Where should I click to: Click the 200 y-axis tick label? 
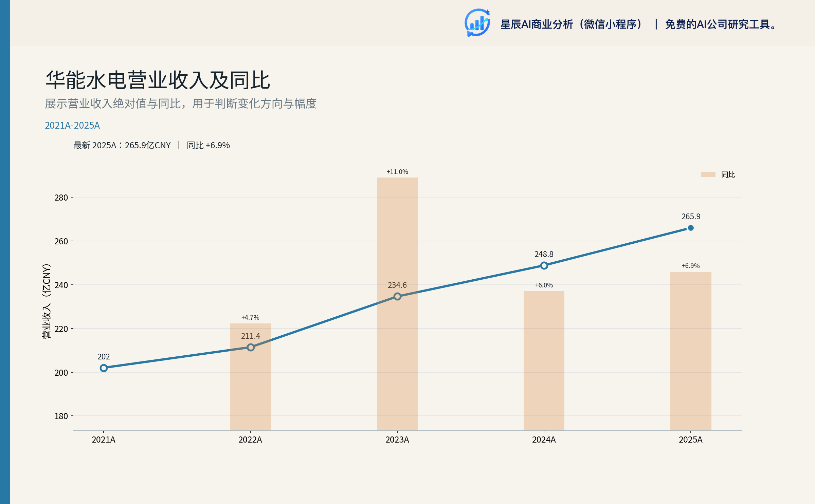(x=61, y=373)
